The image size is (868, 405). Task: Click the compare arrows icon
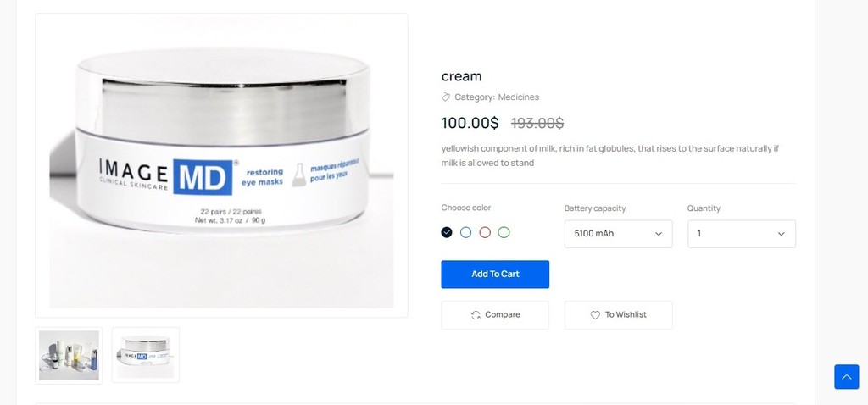[476, 315]
